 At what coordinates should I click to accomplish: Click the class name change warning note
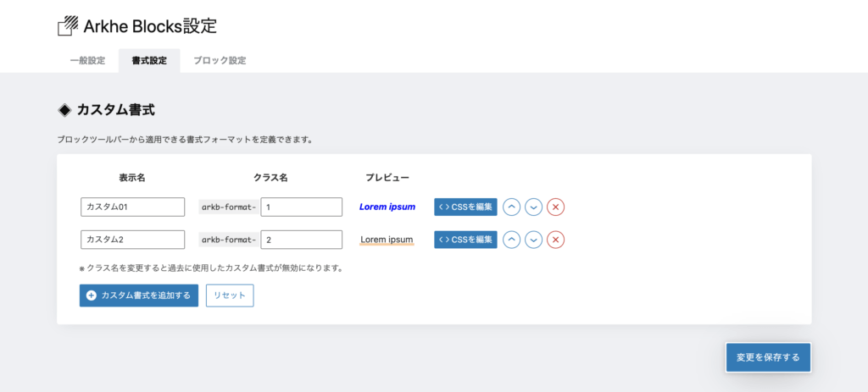point(211,268)
